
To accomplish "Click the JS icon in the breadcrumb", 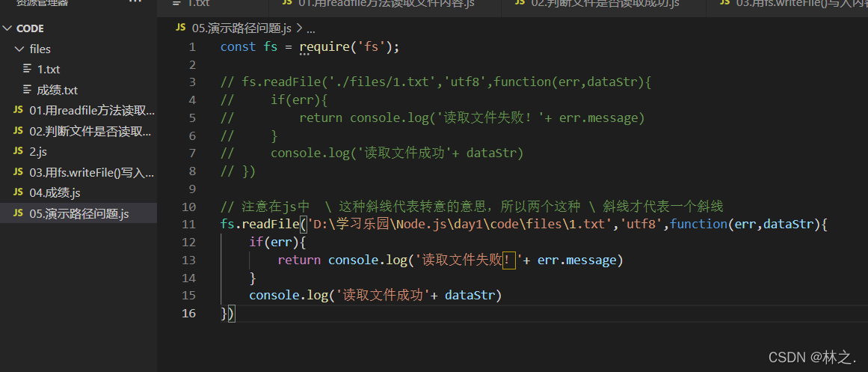I will (180, 28).
